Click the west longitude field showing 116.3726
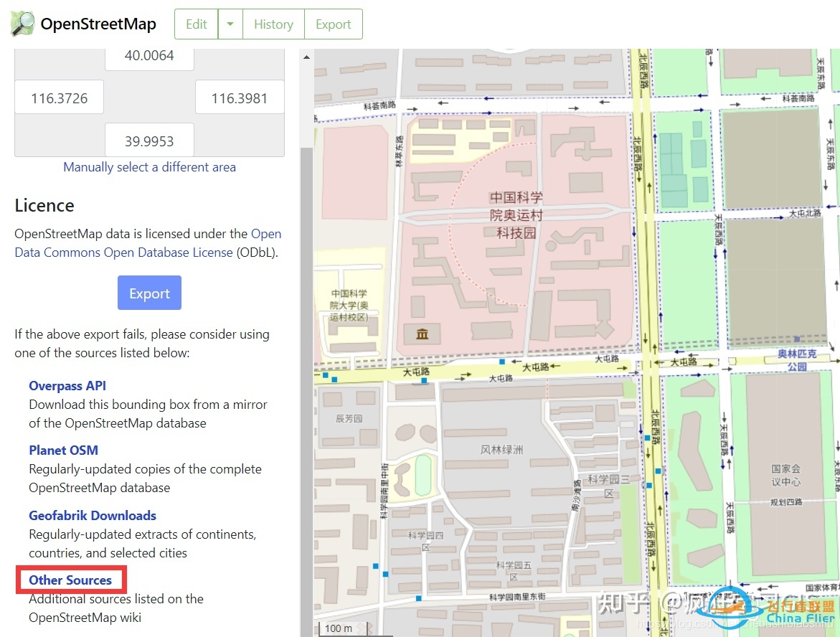The width and height of the screenshot is (840, 637). 59,97
